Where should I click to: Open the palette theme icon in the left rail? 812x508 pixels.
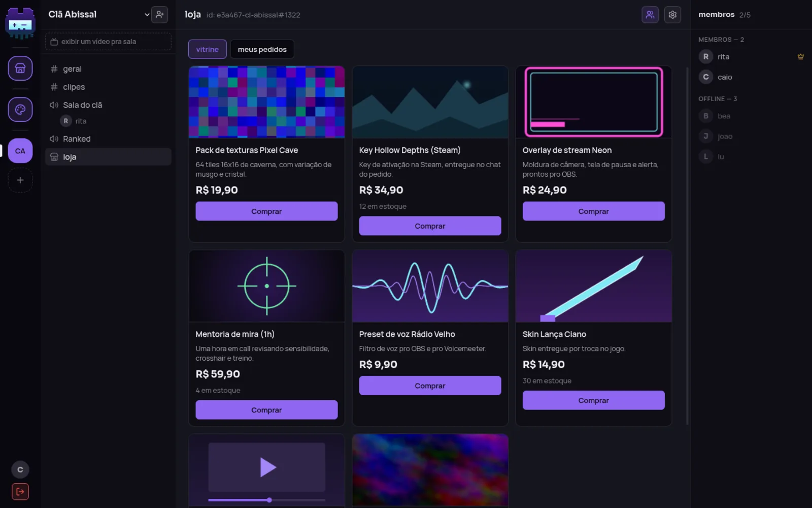[20, 109]
